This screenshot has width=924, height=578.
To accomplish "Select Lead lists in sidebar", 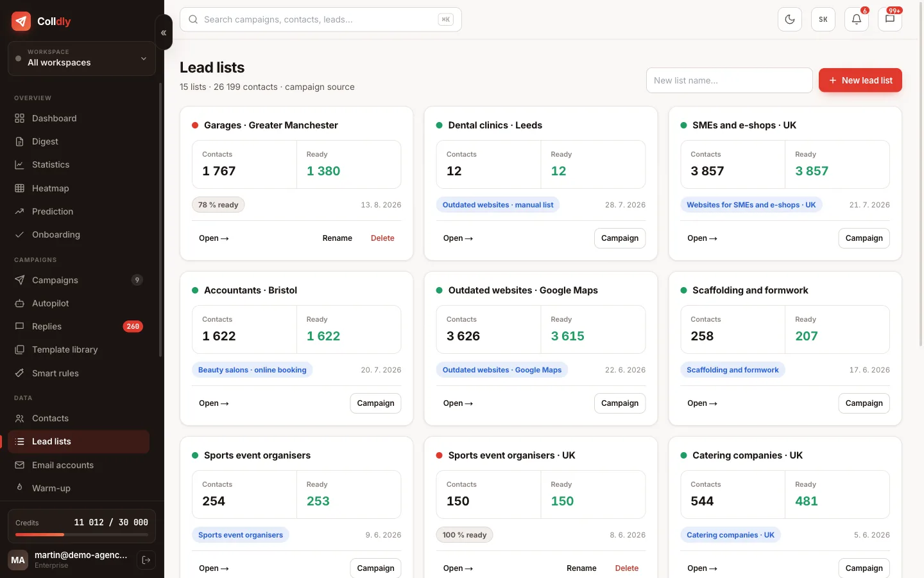I will 78,441.
